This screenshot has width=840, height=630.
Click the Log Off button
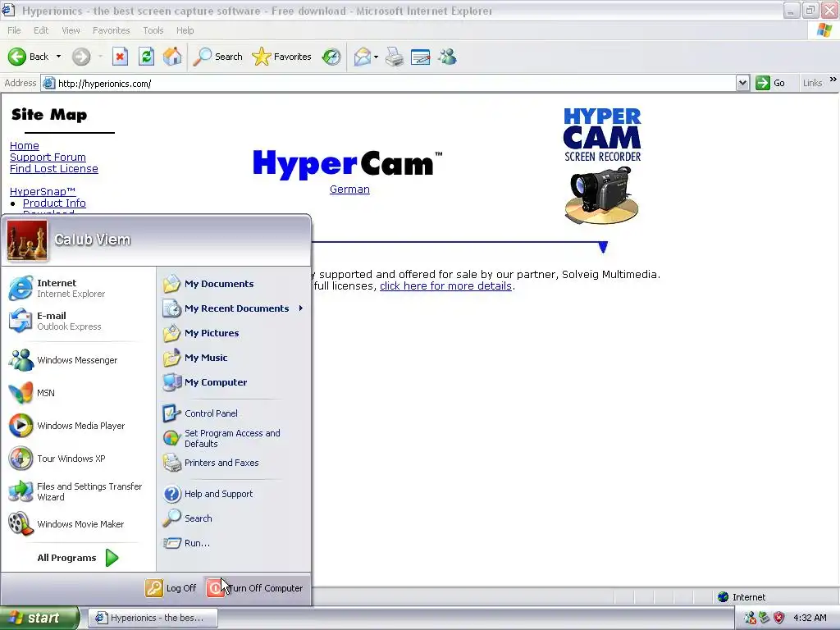171,588
